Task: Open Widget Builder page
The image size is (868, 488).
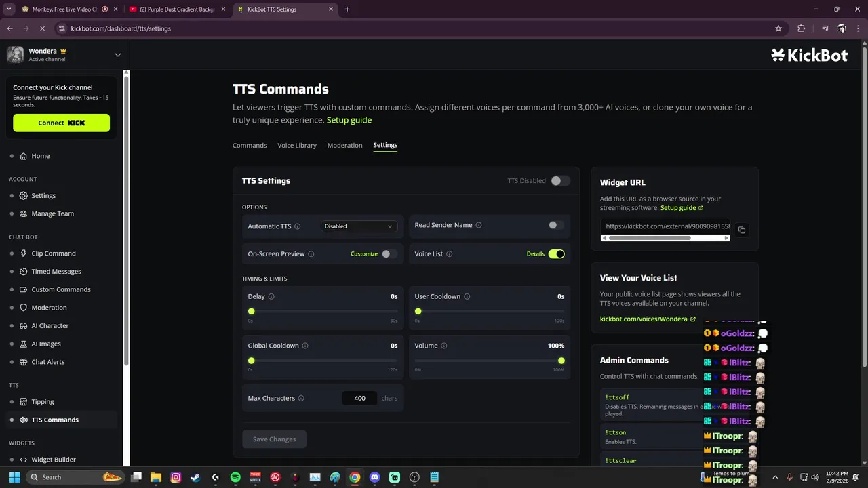Action: [x=53, y=460]
